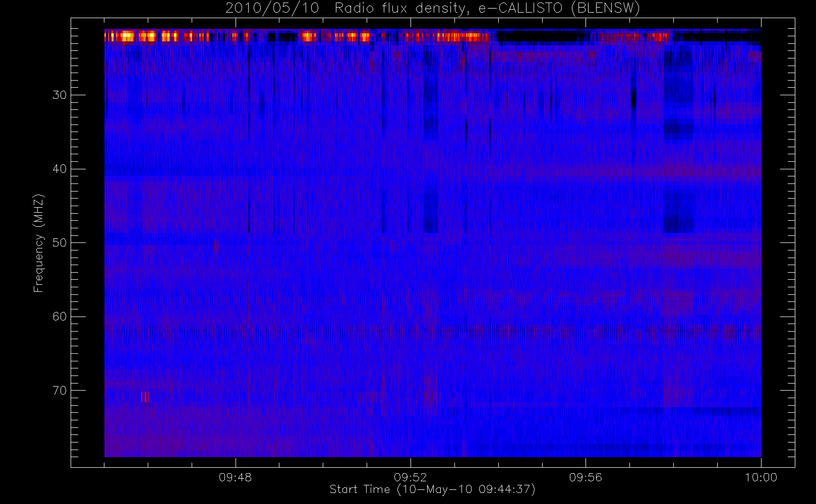816x504 pixels.
Task: Click the 30 MHz frequency tick label
Action: [60, 95]
